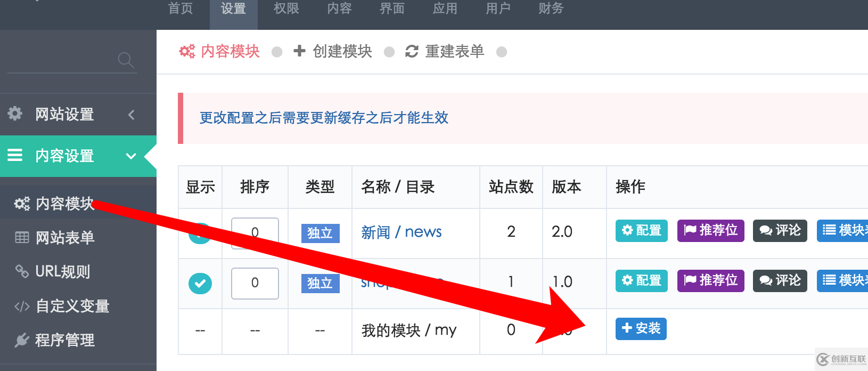Open the 用户 top menu
Screen dimensions: 868x371
[x=498, y=9]
